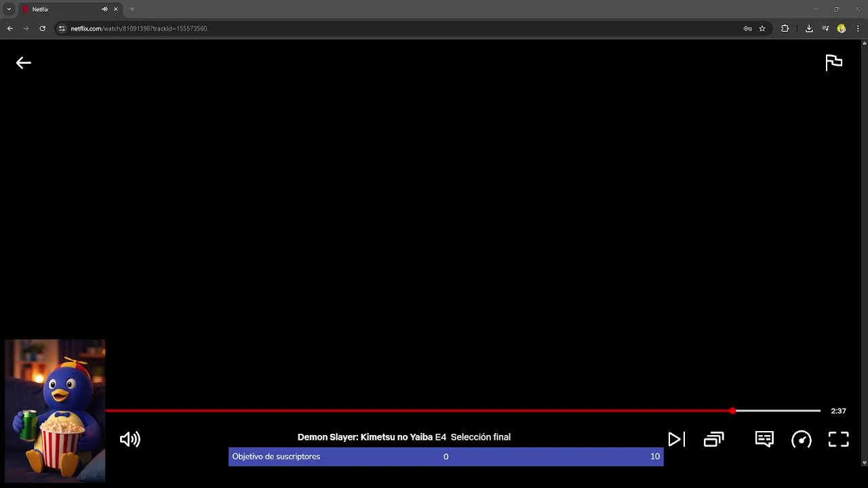Click the page vertical scrollbar down arrow

pyautogui.click(x=864, y=463)
